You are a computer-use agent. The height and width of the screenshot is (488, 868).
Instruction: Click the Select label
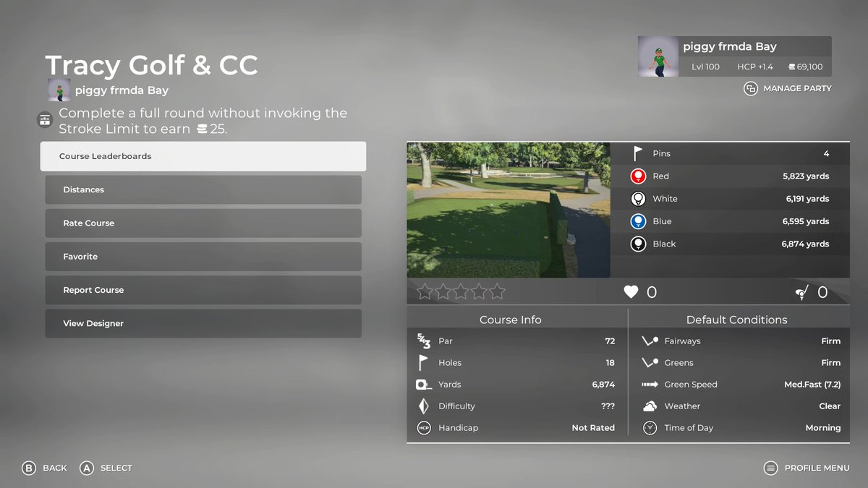pyautogui.click(x=116, y=468)
